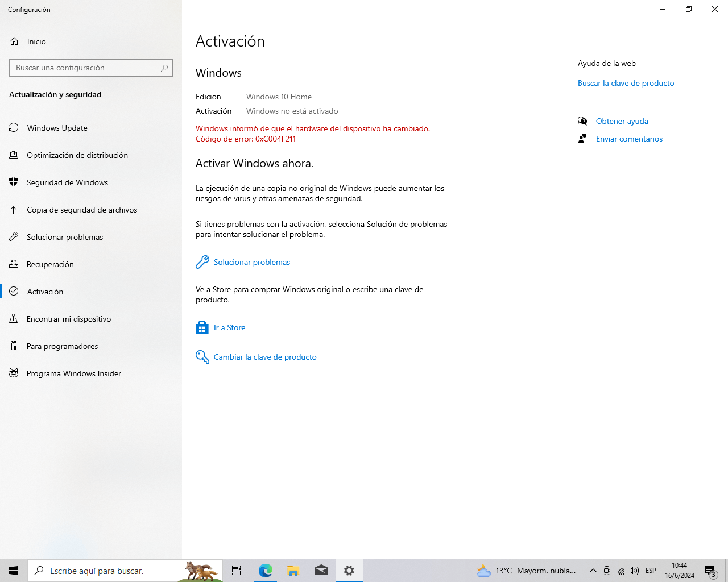Click the Ir a Store link
728x582 pixels.
pyautogui.click(x=230, y=327)
